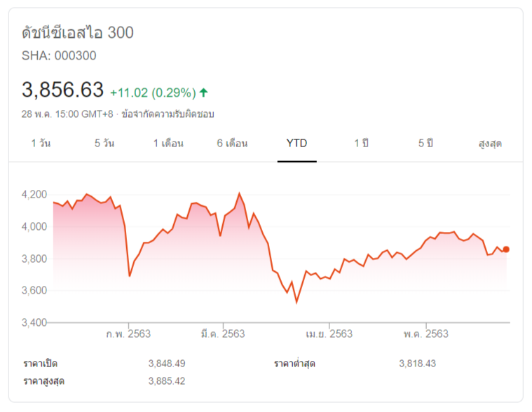Viewport: 532px width, 412px height.
Task: Switch to the 1 วัน tab
Action: (x=41, y=144)
